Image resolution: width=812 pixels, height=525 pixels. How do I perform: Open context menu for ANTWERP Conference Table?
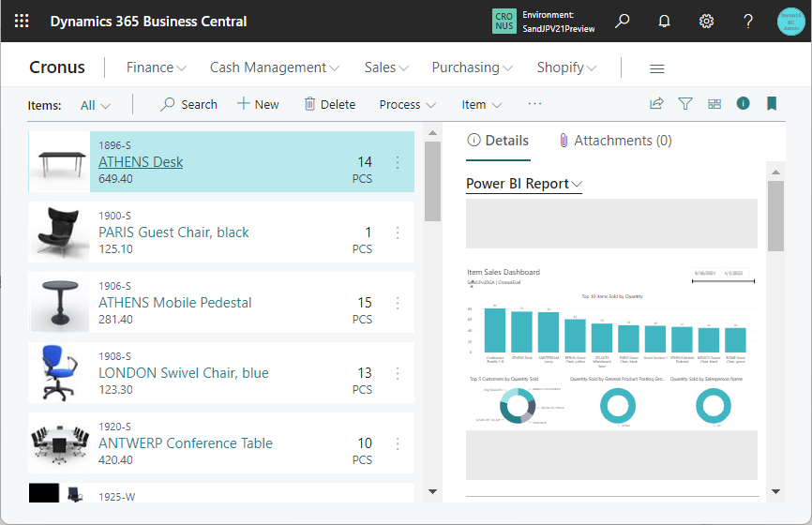[x=398, y=443]
